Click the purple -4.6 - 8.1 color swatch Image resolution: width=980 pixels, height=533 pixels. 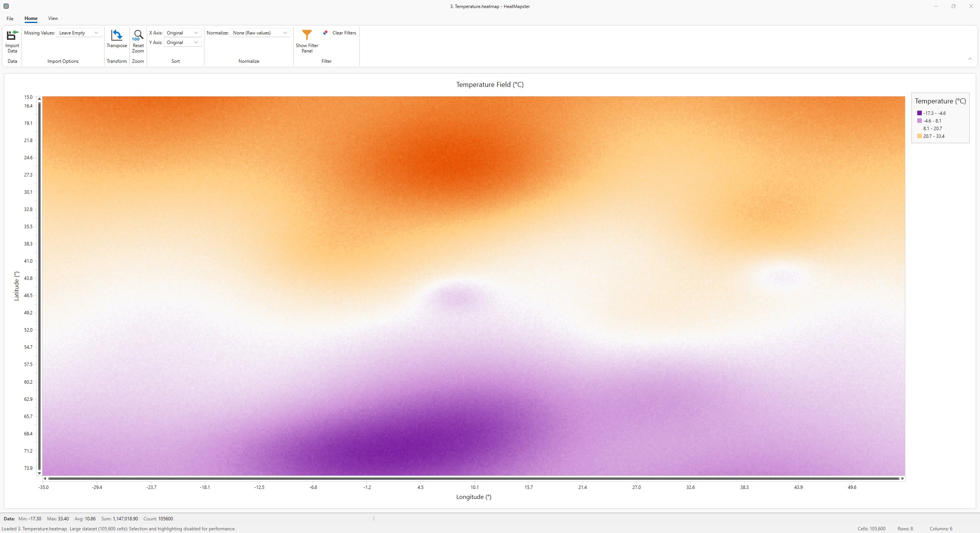pos(920,120)
